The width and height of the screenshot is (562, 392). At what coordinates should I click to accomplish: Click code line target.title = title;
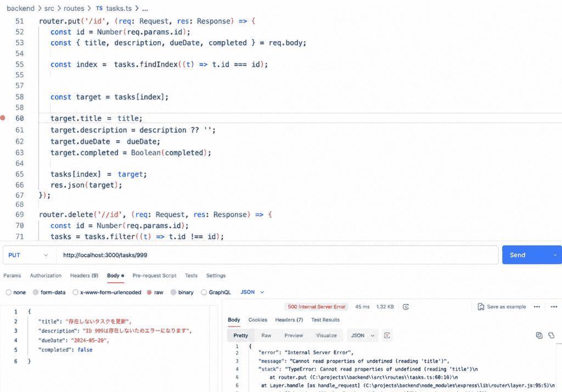click(x=97, y=119)
